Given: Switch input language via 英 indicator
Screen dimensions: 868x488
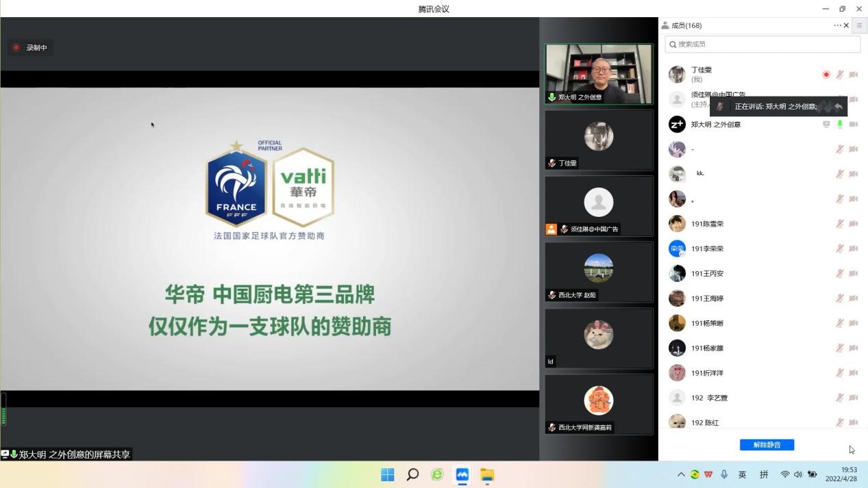Looking at the screenshot, I should [742, 475].
